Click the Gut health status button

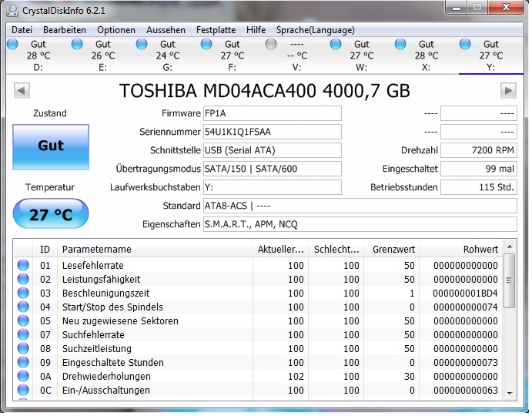[51, 147]
